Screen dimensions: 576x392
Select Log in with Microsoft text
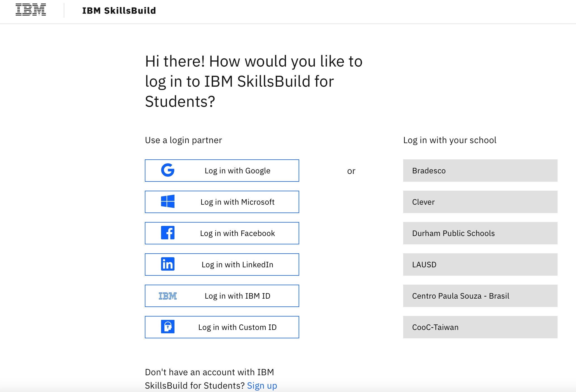pyautogui.click(x=237, y=202)
